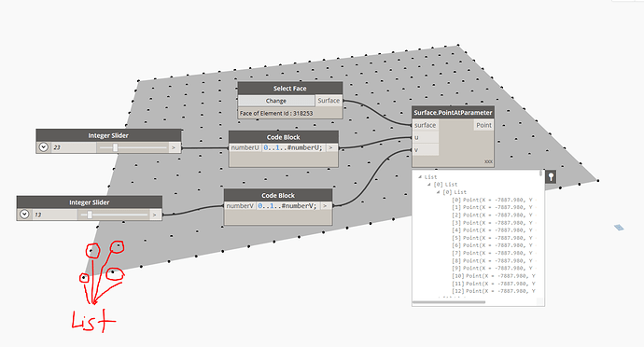The width and height of the screenshot is (644, 347).
Task: Select title of Integer Slider valued 23
Action: [x=108, y=135]
